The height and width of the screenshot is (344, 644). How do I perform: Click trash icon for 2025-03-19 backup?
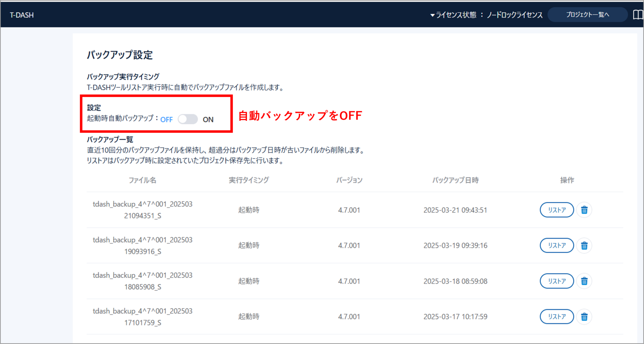click(x=584, y=246)
